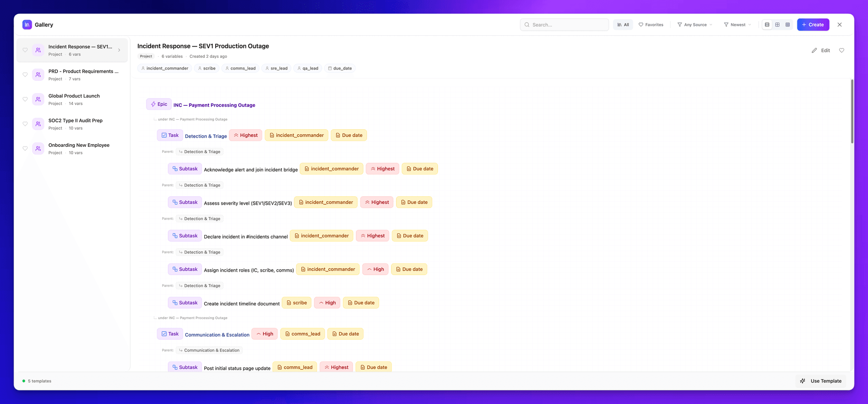Click Task badge for Communication & Escalation
Image resolution: width=868 pixels, height=404 pixels.
point(170,334)
